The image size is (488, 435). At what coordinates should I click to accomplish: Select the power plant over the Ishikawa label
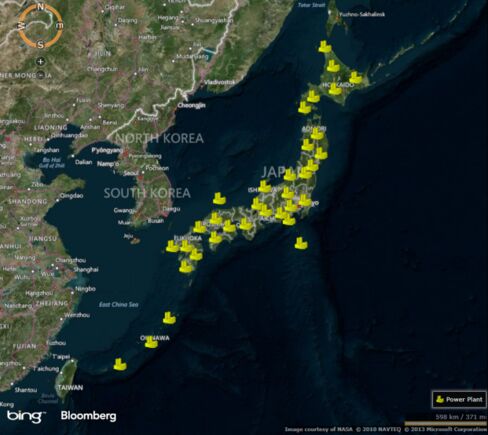point(265,187)
